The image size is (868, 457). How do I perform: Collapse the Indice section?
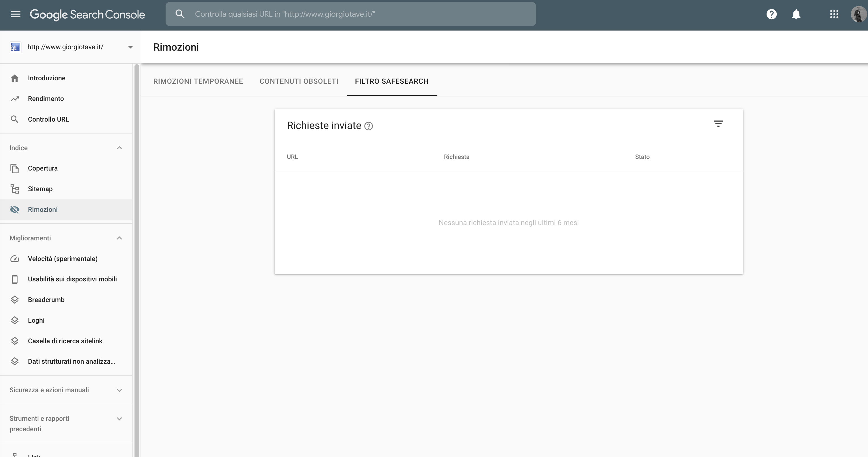(x=119, y=148)
